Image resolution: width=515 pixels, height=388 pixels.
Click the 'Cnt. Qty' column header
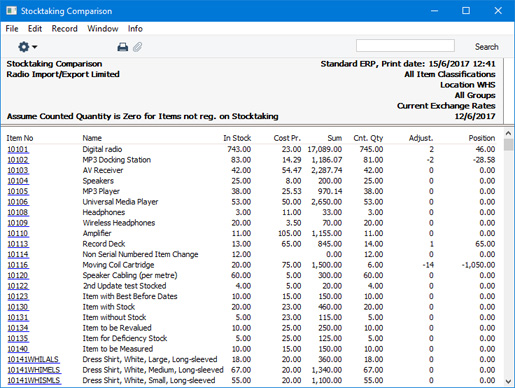point(368,138)
